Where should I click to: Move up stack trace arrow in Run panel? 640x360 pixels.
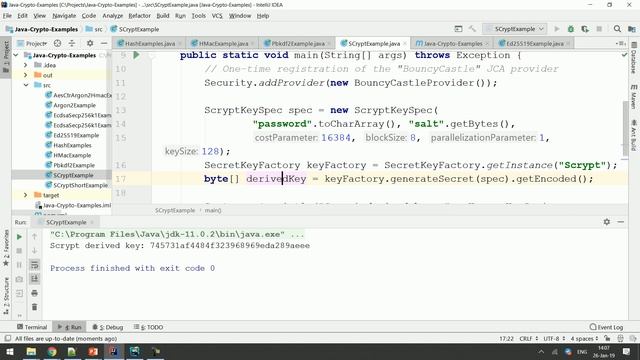coord(35,237)
